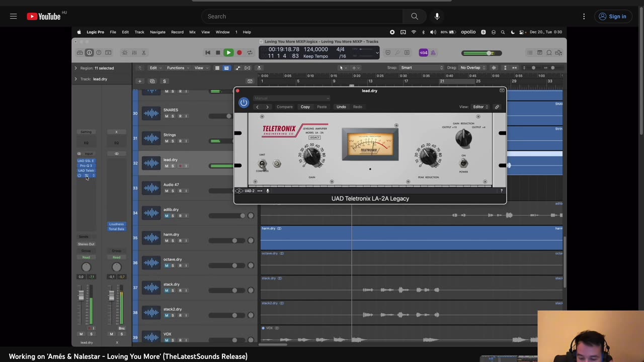Viewport: 644px width, 362px height.
Task: Click the Paste button in plugin window
Action: [x=321, y=107]
